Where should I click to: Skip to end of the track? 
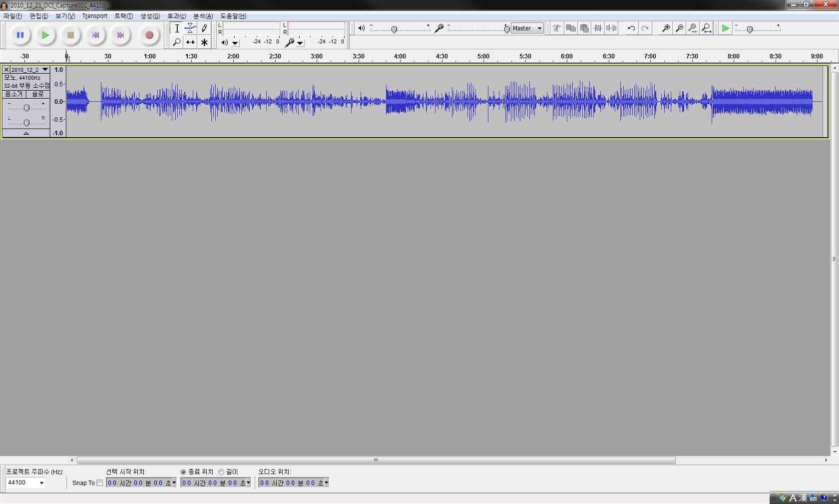(x=120, y=35)
